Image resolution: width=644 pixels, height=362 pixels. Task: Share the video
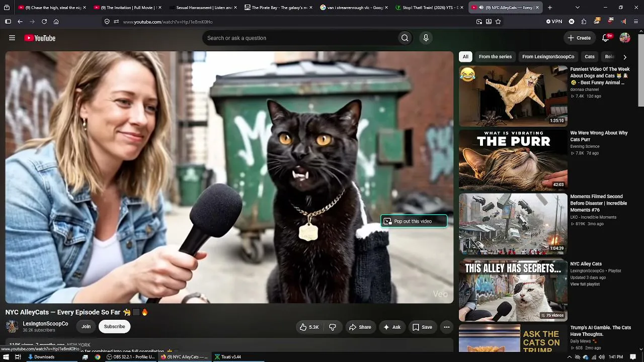click(360, 327)
